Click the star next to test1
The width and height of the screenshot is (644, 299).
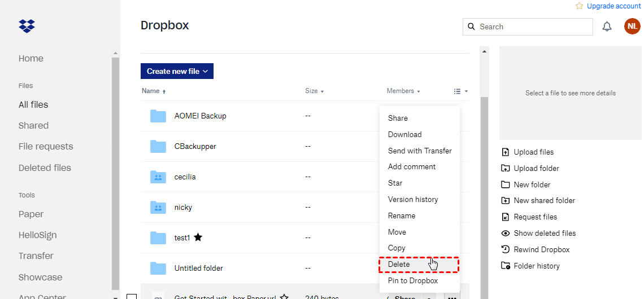tap(198, 238)
